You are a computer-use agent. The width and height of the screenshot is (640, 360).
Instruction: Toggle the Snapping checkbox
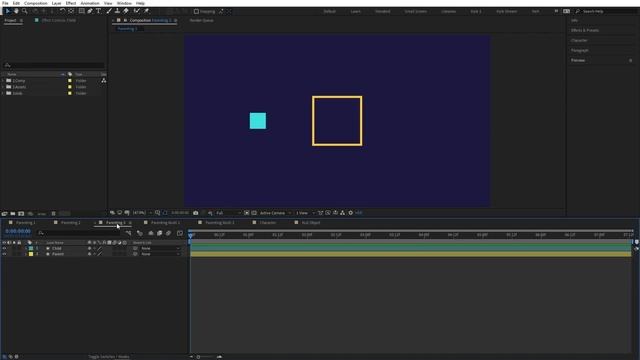tap(196, 11)
